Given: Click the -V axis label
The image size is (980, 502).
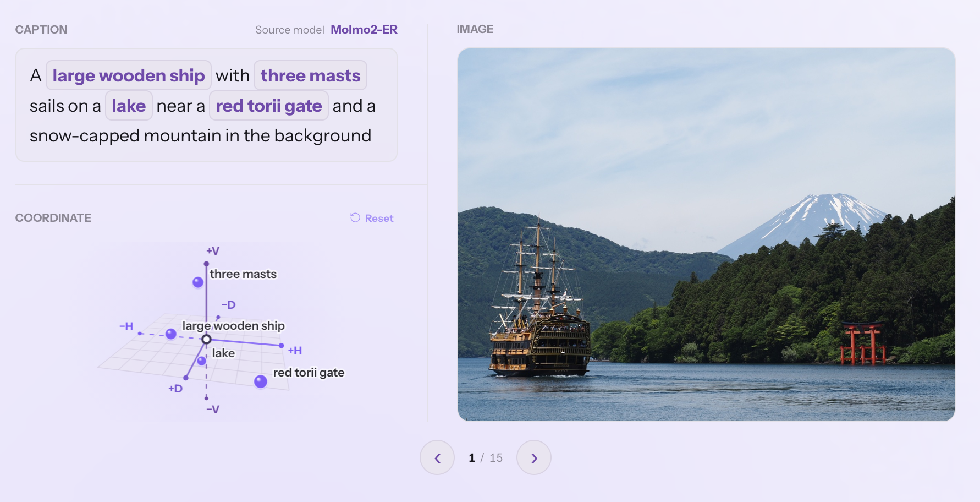Looking at the screenshot, I should pos(213,410).
